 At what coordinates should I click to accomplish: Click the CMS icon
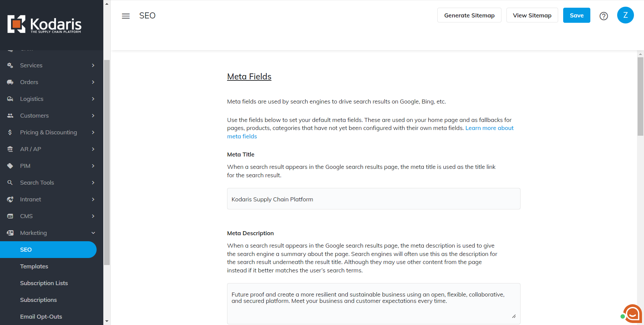[x=10, y=216]
